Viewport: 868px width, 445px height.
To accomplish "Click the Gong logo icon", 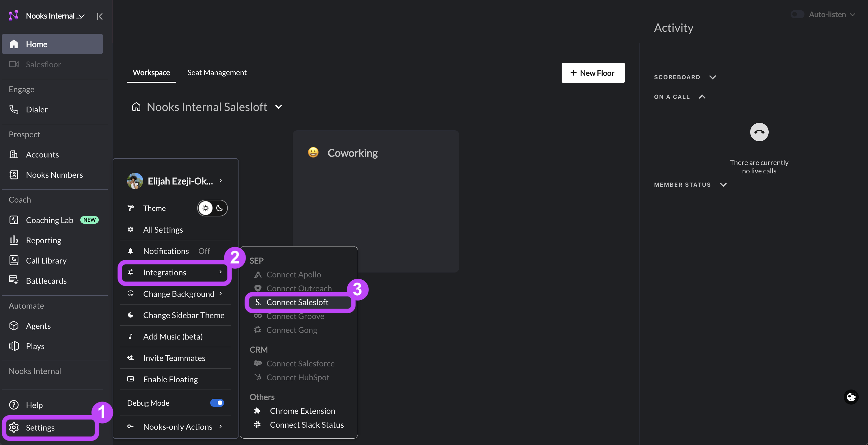I will pos(258,330).
